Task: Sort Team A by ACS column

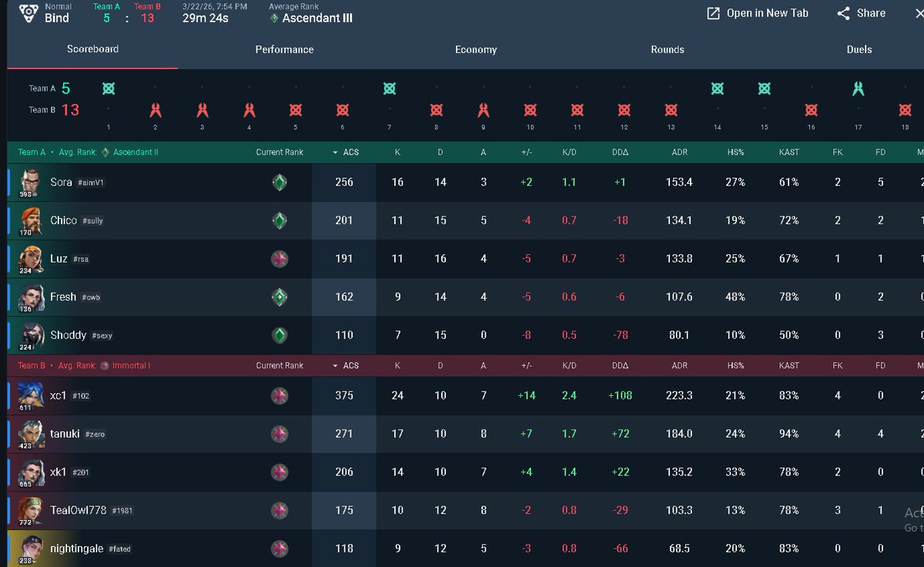Action: pyautogui.click(x=345, y=153)
